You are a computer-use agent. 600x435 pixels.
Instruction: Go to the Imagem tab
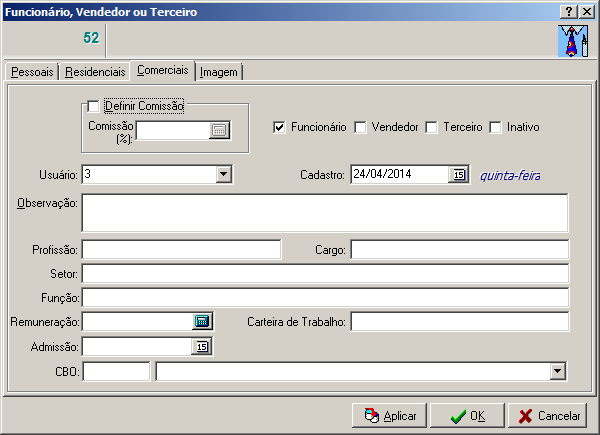pyautogui.click(x=219, y=72)
